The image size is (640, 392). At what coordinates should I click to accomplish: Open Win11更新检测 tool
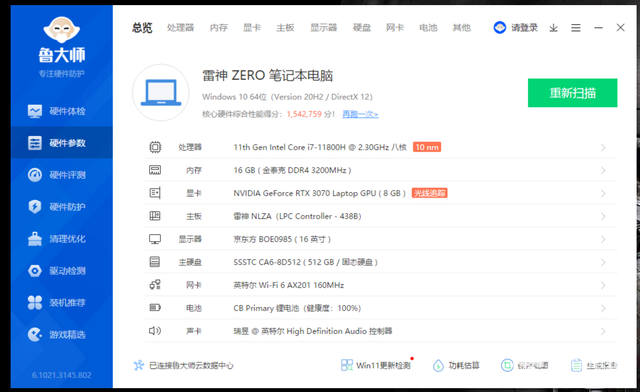377,365
